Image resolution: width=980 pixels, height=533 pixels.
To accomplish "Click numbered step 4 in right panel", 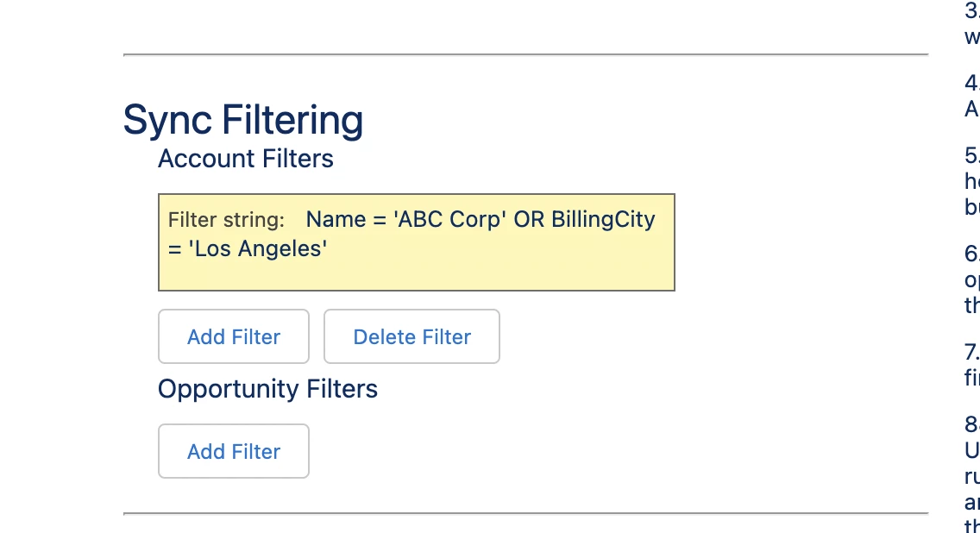I will click(971, 84).
